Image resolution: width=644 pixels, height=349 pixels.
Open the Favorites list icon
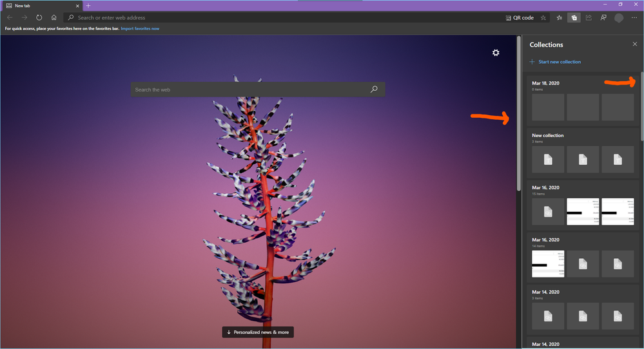pos(559,17)
